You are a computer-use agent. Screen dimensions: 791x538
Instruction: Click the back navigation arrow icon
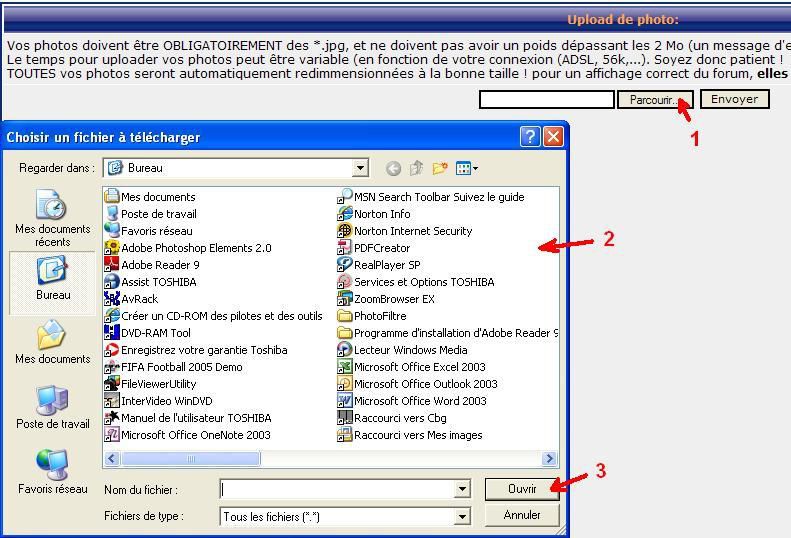pos(393,168)
